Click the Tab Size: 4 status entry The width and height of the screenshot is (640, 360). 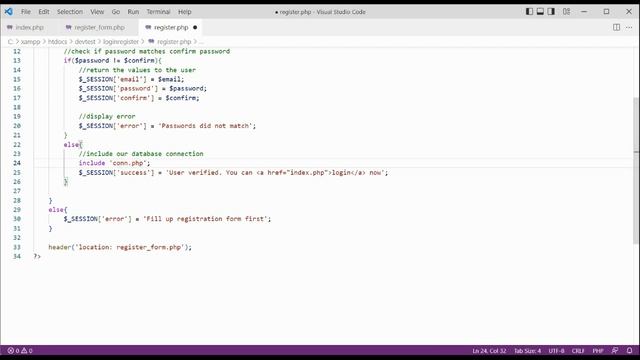pyautogui.click(x=527, y=351)
